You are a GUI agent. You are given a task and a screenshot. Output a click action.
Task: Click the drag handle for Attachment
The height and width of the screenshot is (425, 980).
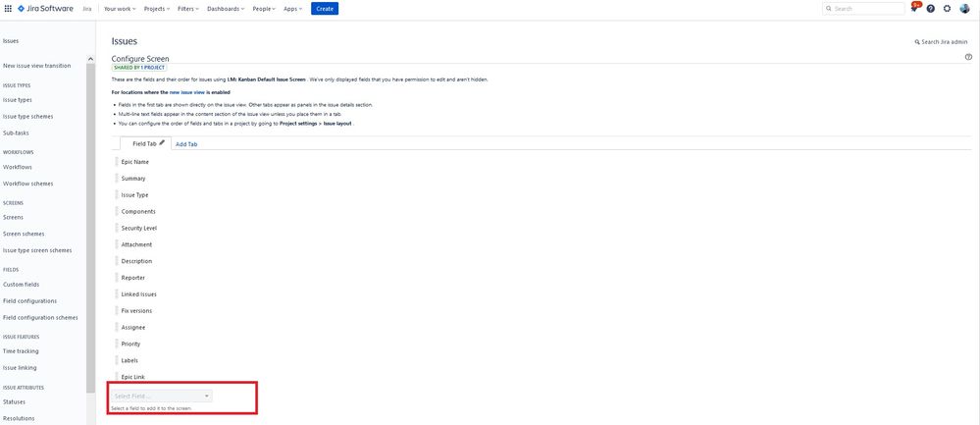tap(117, 244)
